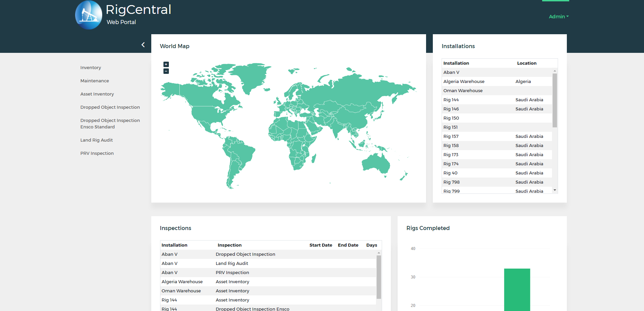
Task: Navigate to PRV Inspection
Action: click(x=97, y=153)
